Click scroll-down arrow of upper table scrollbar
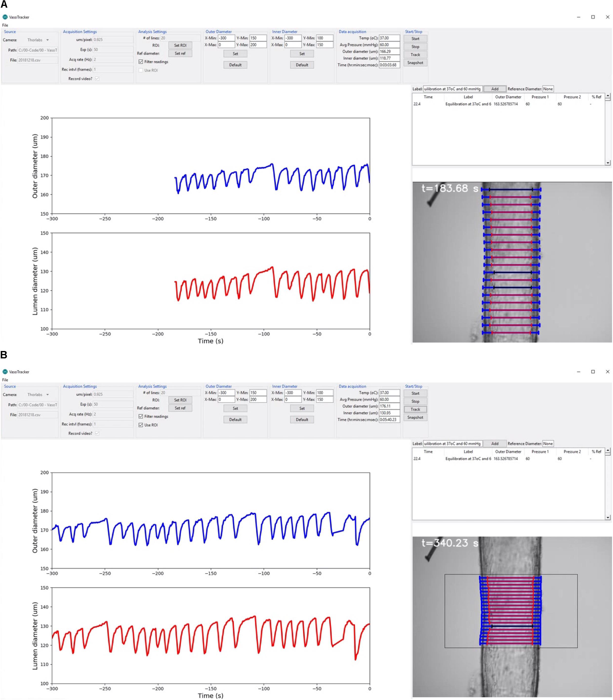This screenshot has height=700, width=613. (x=608, y=163)
